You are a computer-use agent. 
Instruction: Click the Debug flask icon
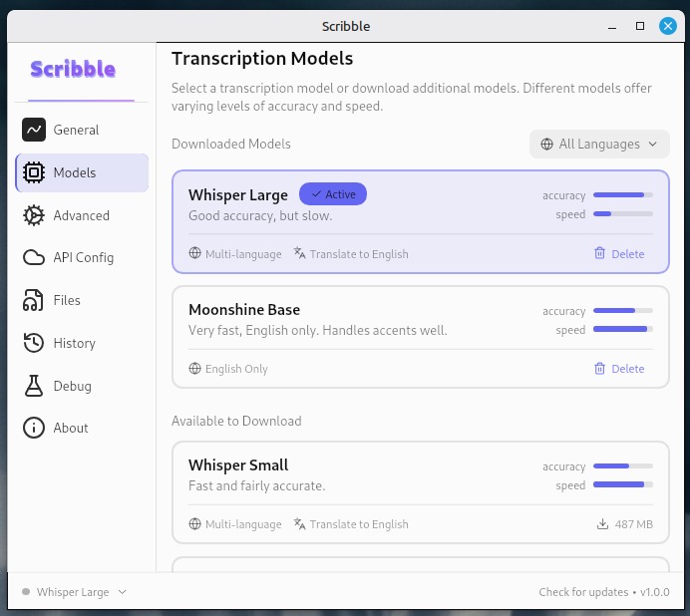(34, 386)
